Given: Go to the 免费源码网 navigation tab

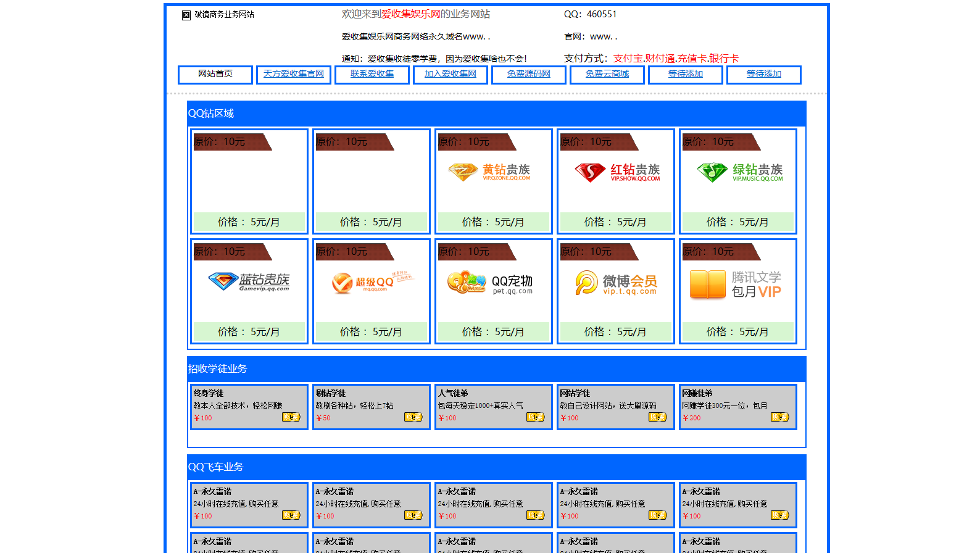Looking at the screenshot, I should tap(528, 74).
